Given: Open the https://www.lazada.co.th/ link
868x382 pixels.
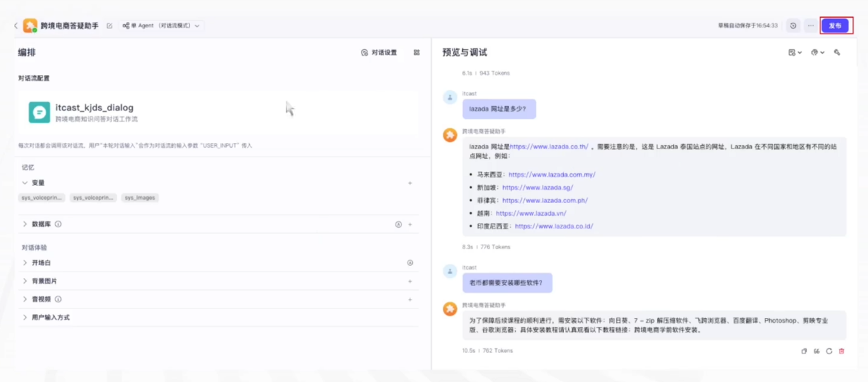Looking at the screenshot, I should tap(549, 147).
